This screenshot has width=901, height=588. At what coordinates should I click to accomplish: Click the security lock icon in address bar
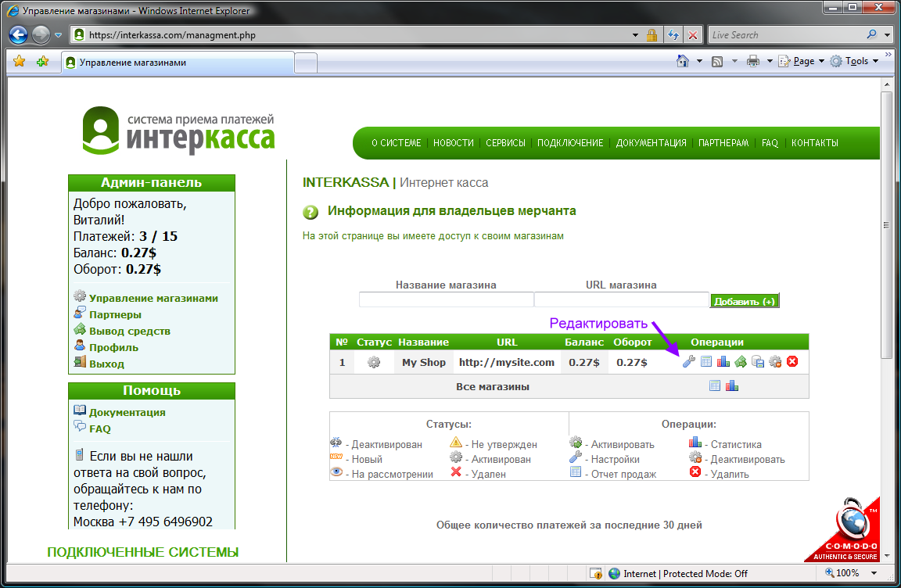pos(652,35)
